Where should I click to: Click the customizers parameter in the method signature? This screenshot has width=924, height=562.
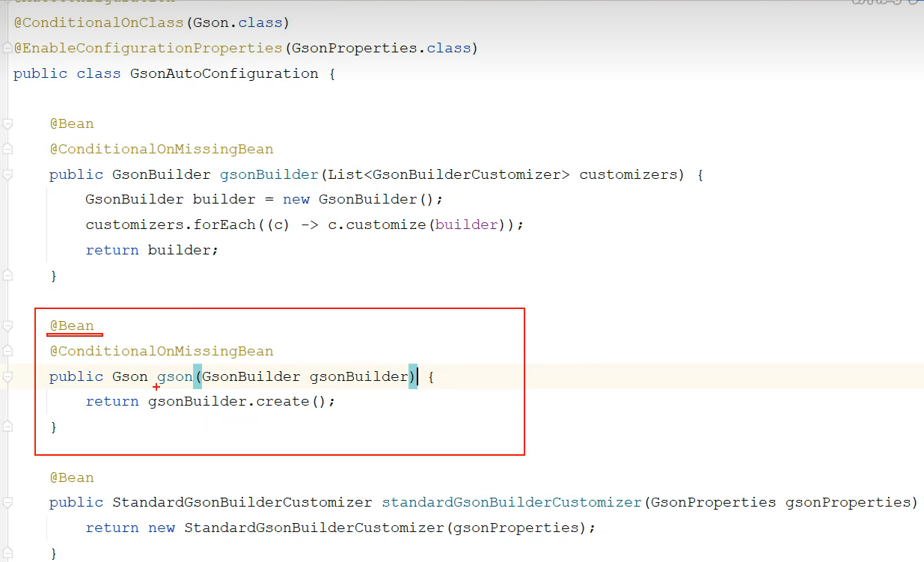click(627, 174)
